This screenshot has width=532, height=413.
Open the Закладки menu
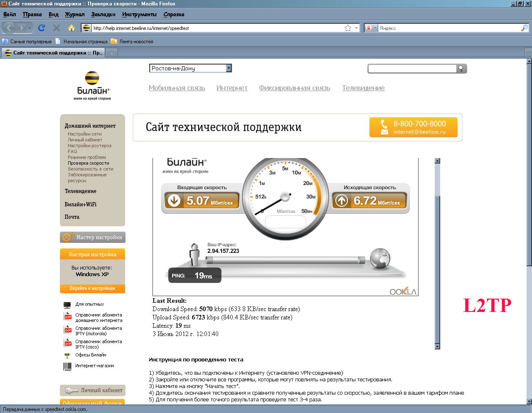103,14
